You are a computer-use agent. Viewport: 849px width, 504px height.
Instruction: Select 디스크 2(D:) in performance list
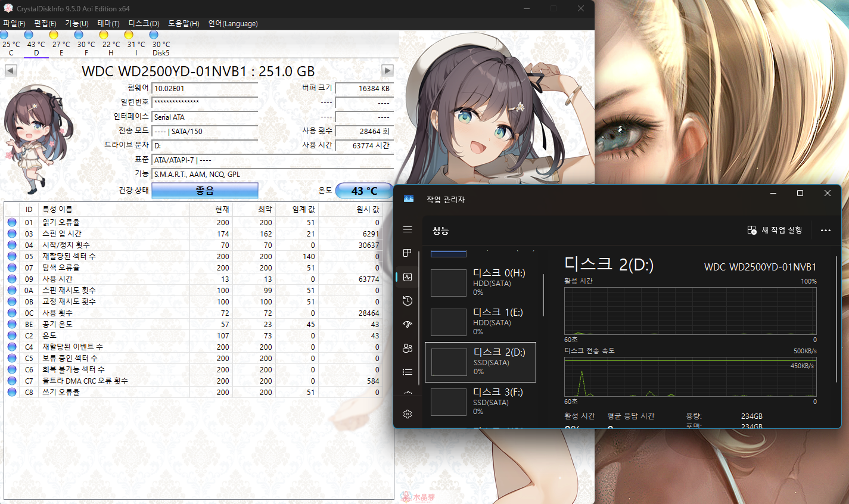coord(480,362)
